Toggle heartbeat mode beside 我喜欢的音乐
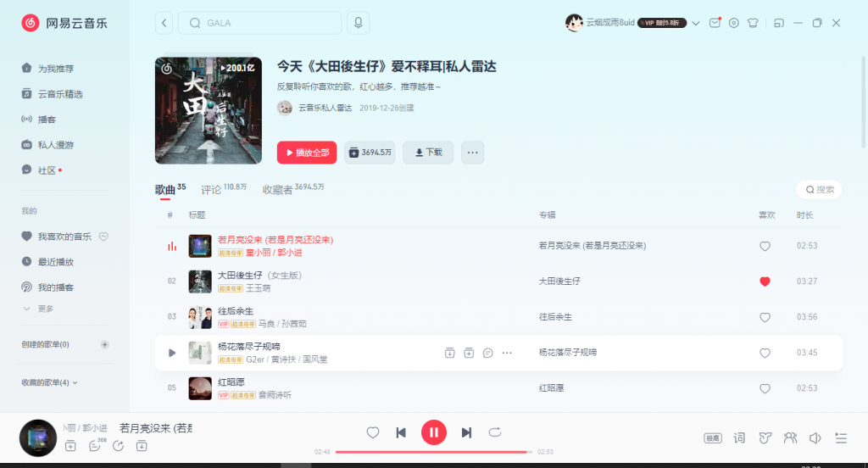Screen dimensions: 868x468 coord(103,237)
